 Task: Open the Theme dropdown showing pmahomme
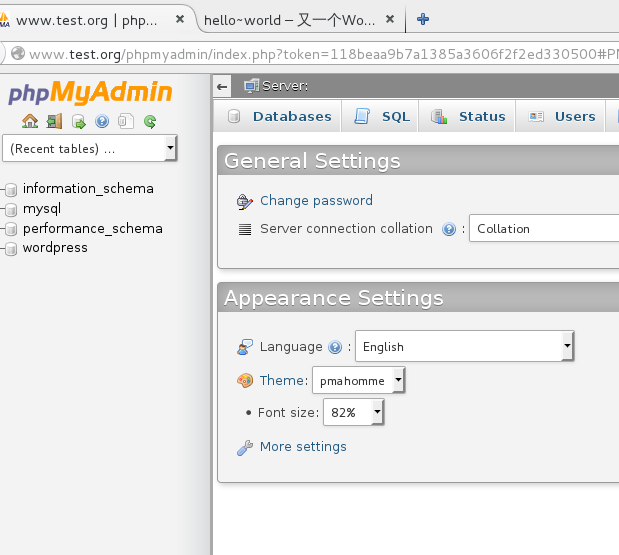(358, 380)
